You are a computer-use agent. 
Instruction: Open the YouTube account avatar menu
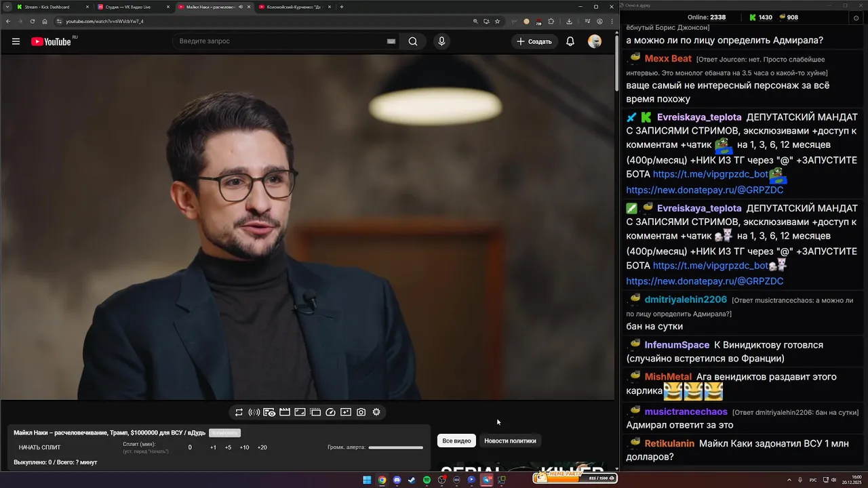(595, 41)
